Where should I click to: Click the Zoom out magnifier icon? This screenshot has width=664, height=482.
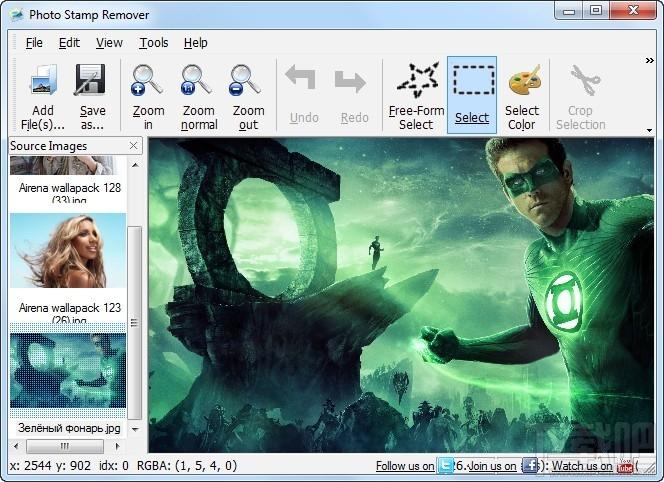(x=246, y=80)
